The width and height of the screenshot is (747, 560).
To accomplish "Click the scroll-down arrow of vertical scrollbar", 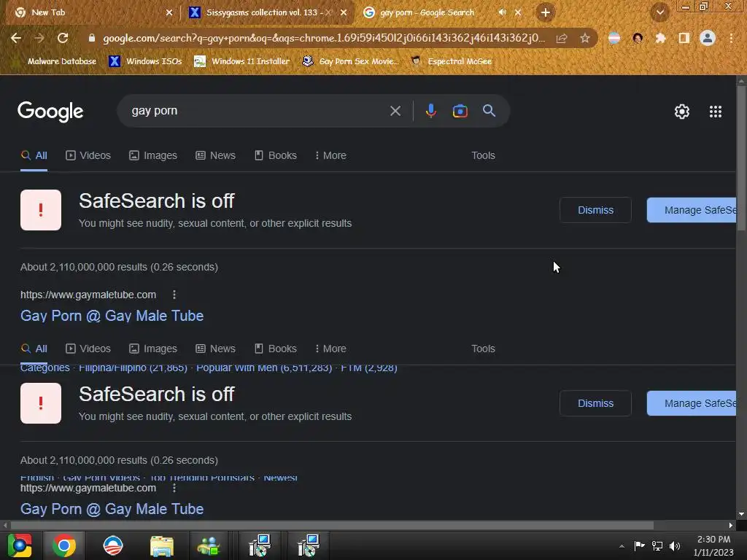I will (x=741, y=514).
